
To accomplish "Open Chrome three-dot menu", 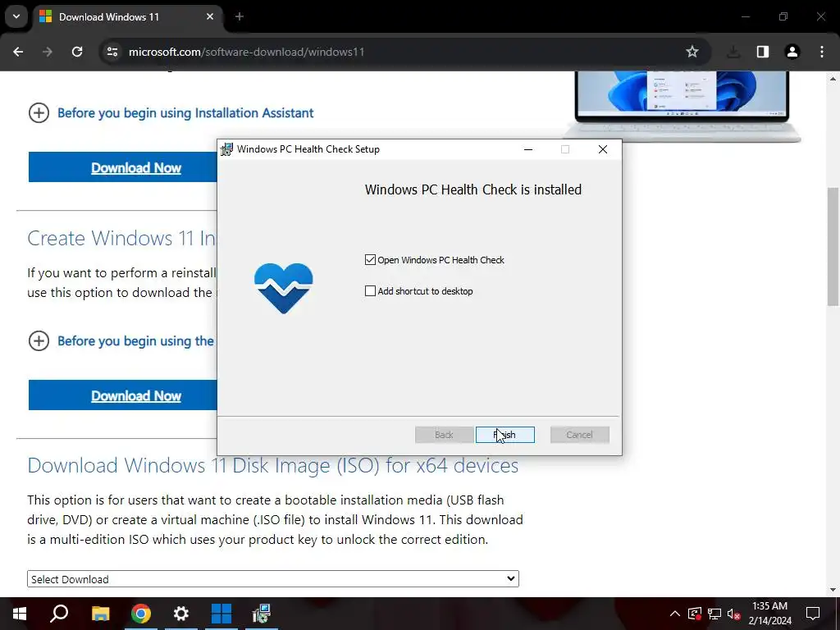I will click(822, 52).
